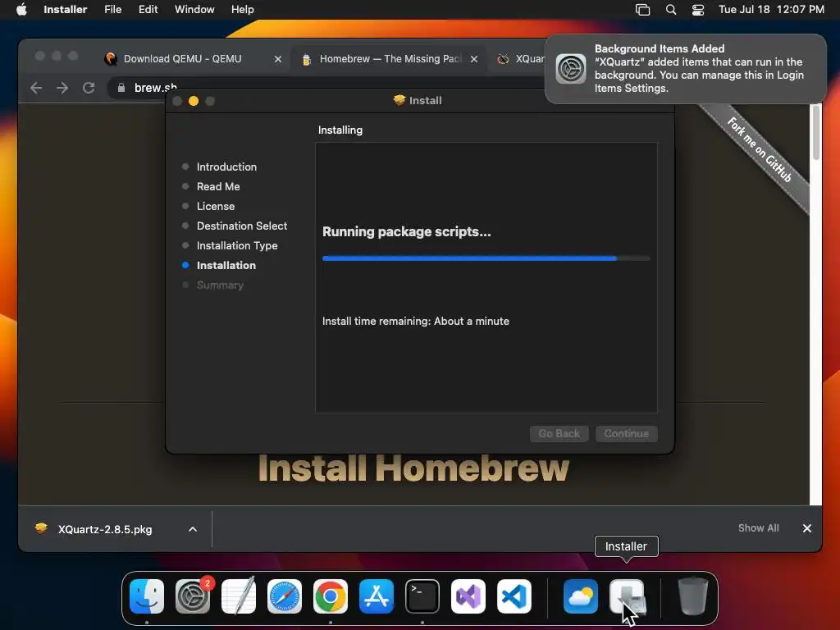Select Read Me step in installer sidebar
The height and width of the screenshot is (630, 840).
click(218, 186)
